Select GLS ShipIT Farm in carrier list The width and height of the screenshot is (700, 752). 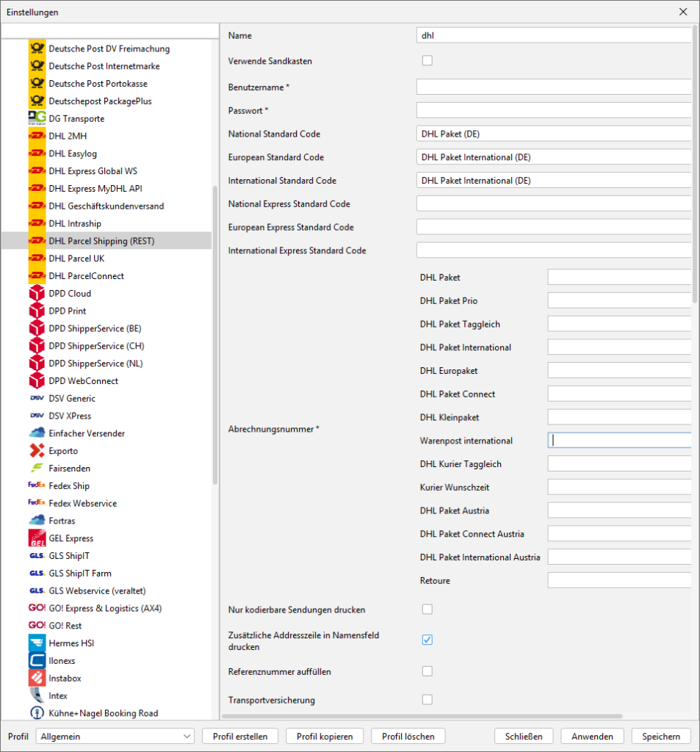coord(80,573)
